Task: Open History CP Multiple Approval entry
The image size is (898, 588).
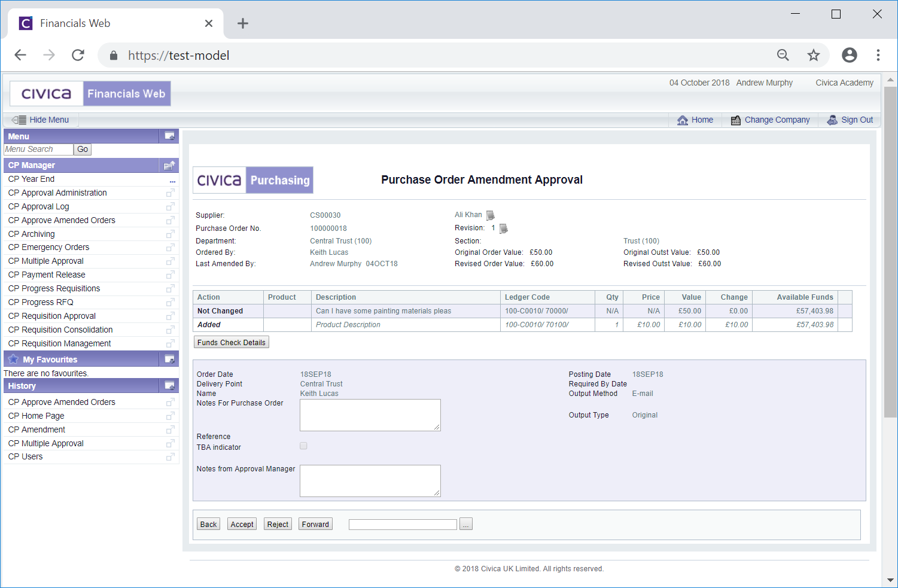Action: [x=46, y=444]
